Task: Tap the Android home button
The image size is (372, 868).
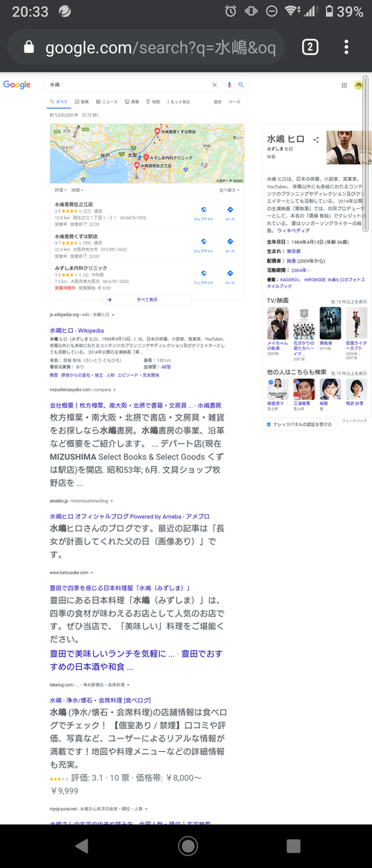Action: pos(187,846)
